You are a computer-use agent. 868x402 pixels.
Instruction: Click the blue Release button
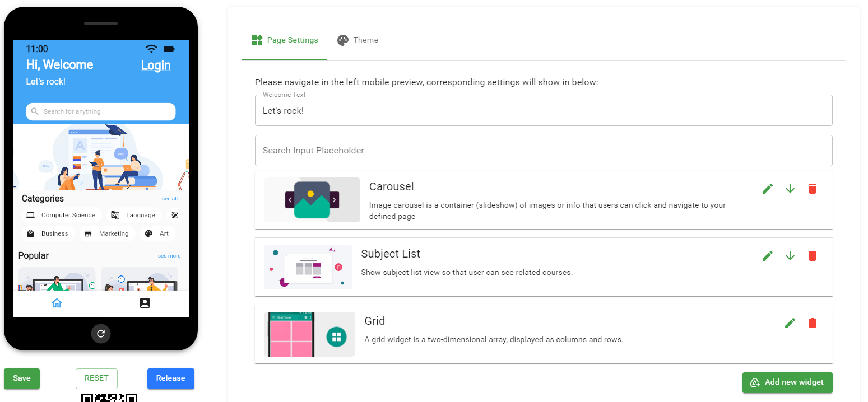click(170, 378)
